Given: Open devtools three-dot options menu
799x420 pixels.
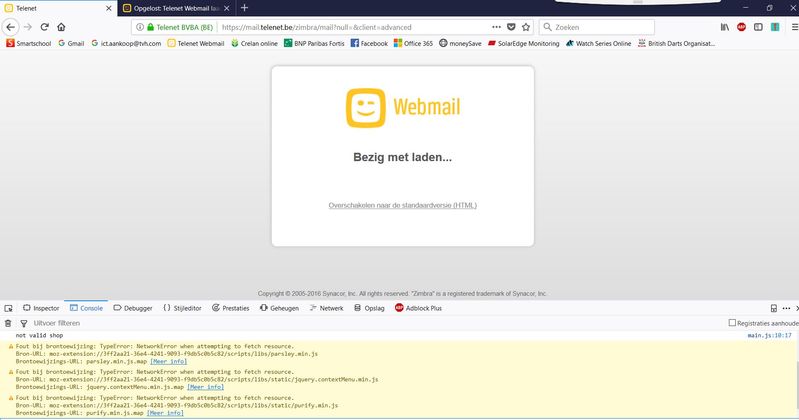Looking at the screenshot, I should point(786,308).
